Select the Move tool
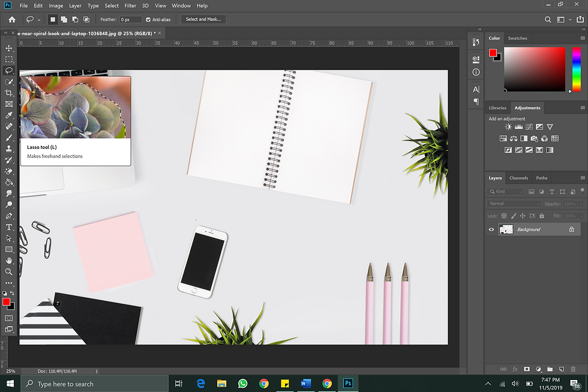The height and width of the screenshot is (392, 588). (x=9, y=48)
